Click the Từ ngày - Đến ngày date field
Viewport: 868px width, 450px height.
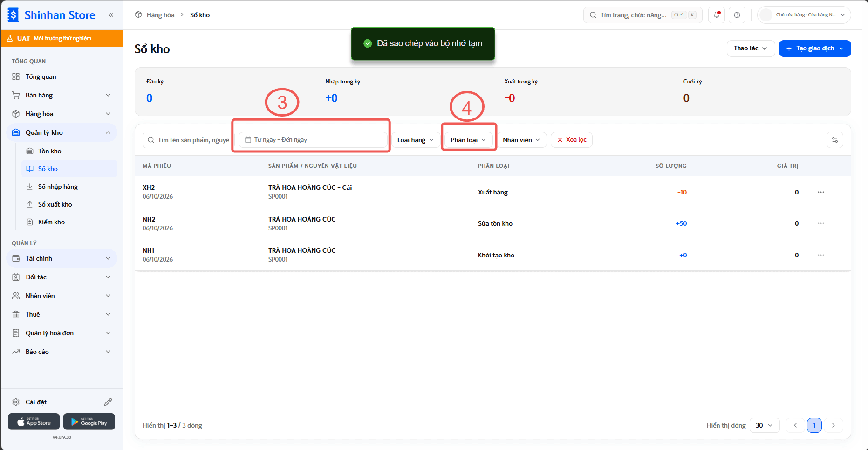pos(313,140)
